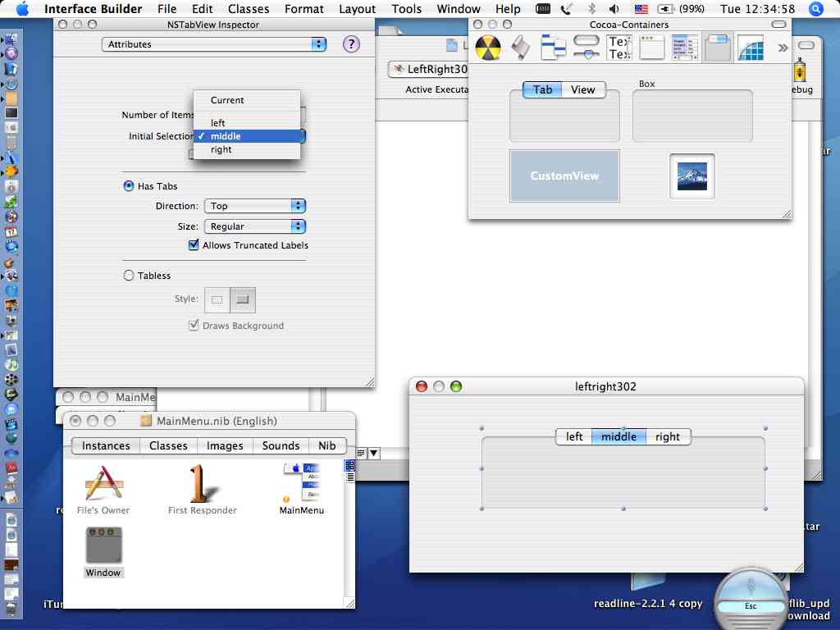Screen dimensions: 840x630
Task: Open the Bluetooth status menu
Action: (x=591, y=9)
